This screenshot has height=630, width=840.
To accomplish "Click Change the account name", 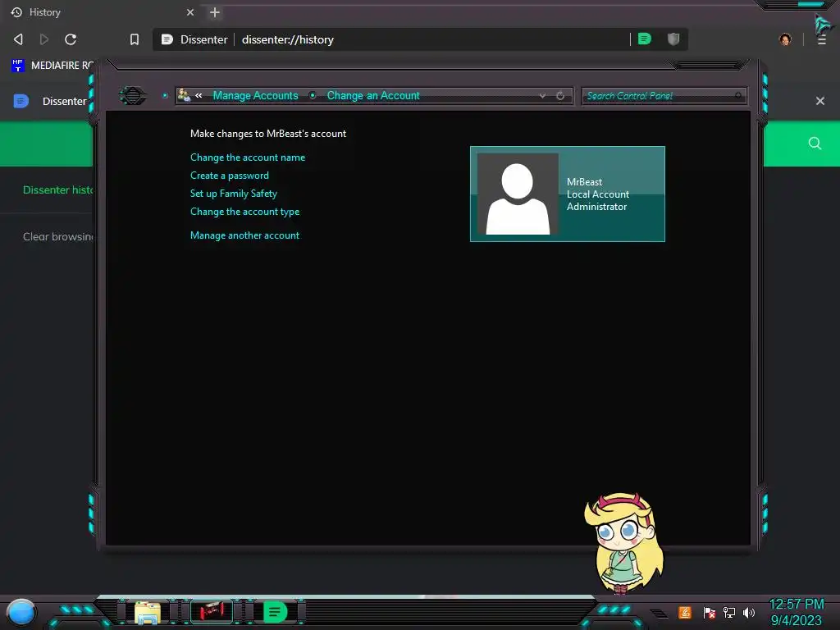I will [248, 157].
